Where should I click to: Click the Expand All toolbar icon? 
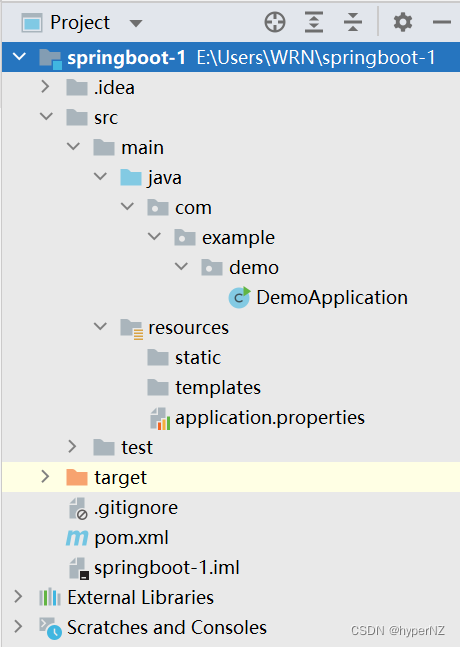[x=314, y=22]
